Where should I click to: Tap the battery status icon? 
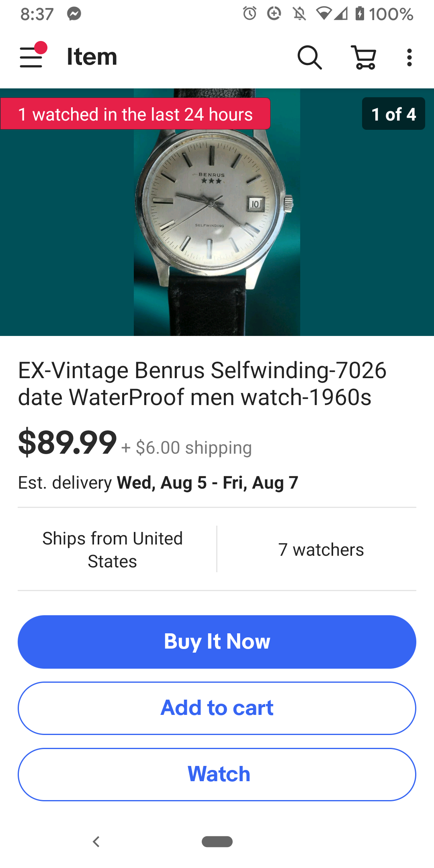[360, 14]
